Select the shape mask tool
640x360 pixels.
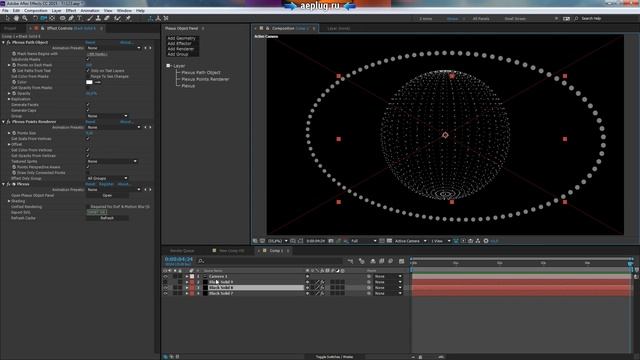click(x=62, y=18)
